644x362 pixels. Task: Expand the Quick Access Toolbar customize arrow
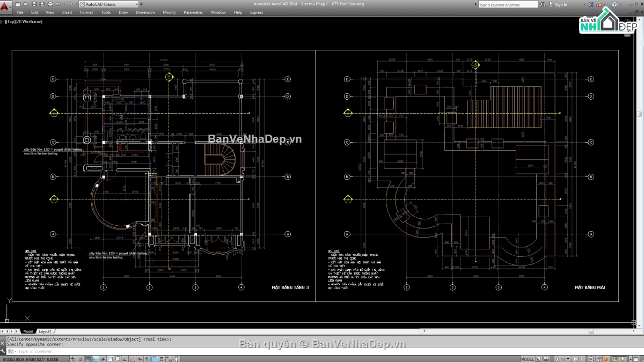(142, 4)
